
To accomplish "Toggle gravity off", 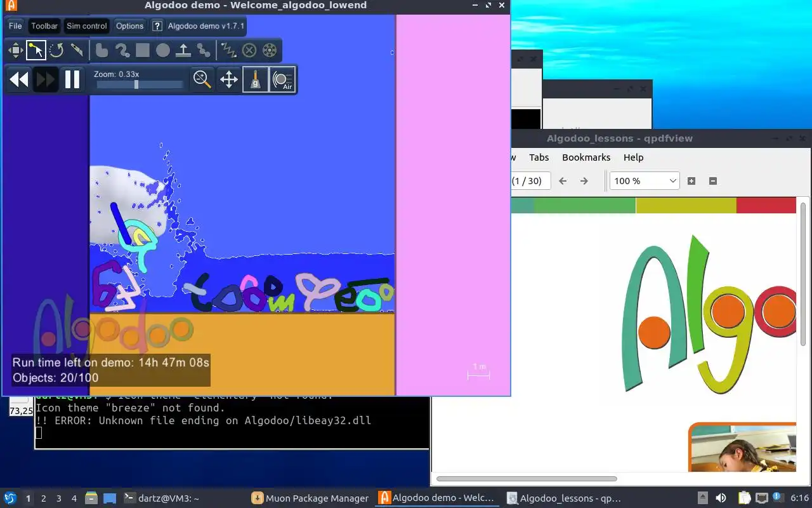I will tap(256, 79).
